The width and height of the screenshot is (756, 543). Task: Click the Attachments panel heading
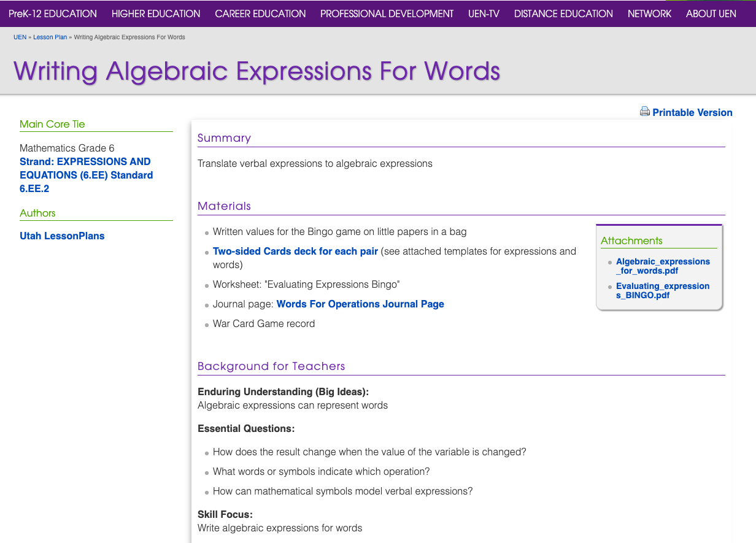(x=631, y=241)
